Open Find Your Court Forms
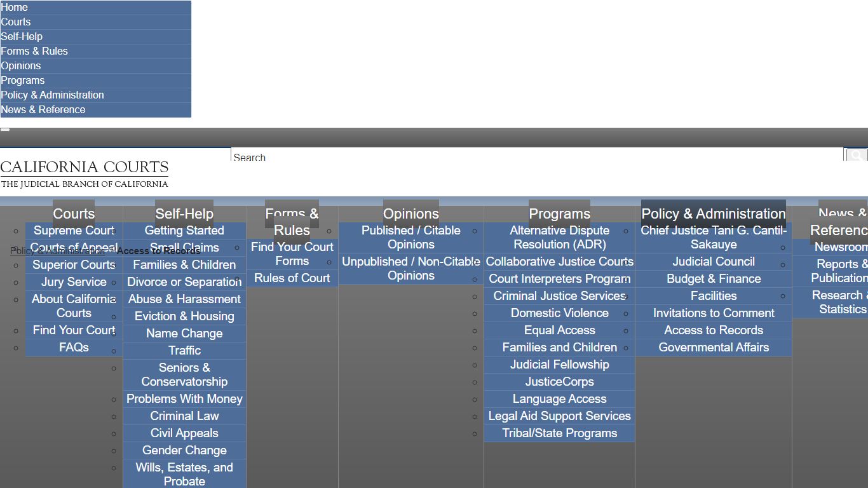This screenshot has width=868, height=488. 292,254
